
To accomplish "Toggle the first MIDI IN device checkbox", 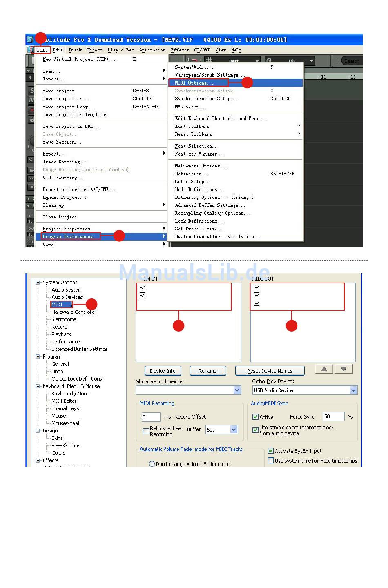I will tap(143, 287).
